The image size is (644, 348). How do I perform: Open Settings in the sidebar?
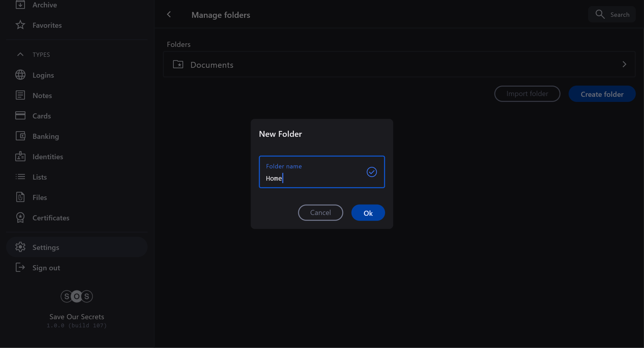46,247
